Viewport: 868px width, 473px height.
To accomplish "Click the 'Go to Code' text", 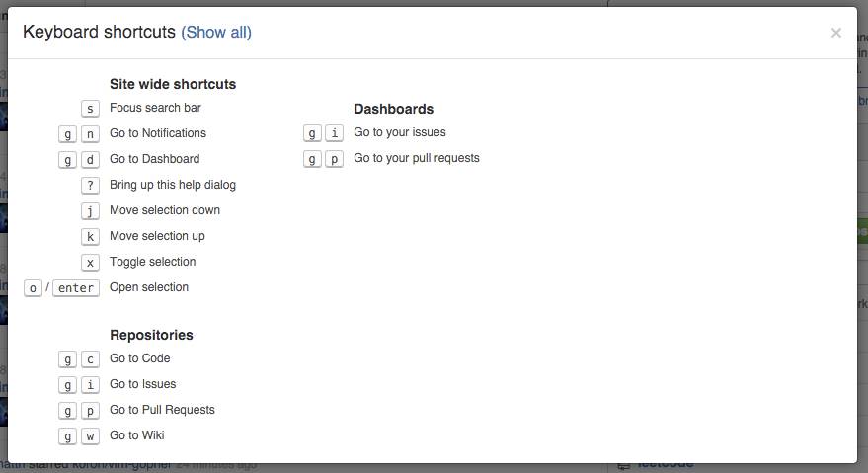I will [x=140, y=358].
